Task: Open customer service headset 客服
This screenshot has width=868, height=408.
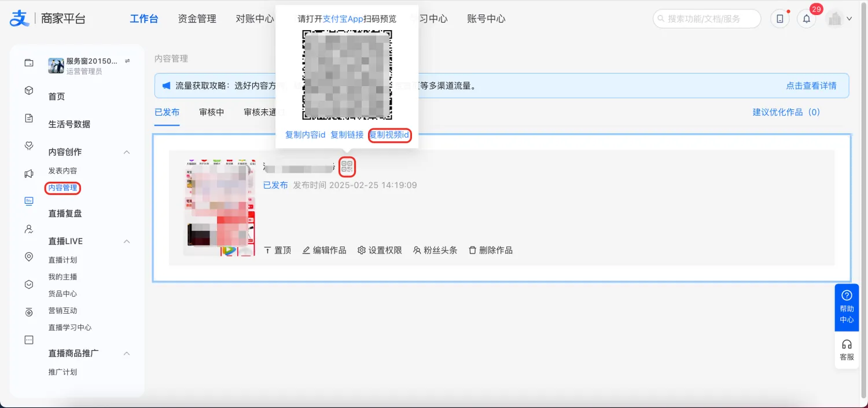Action: (847, 350)
